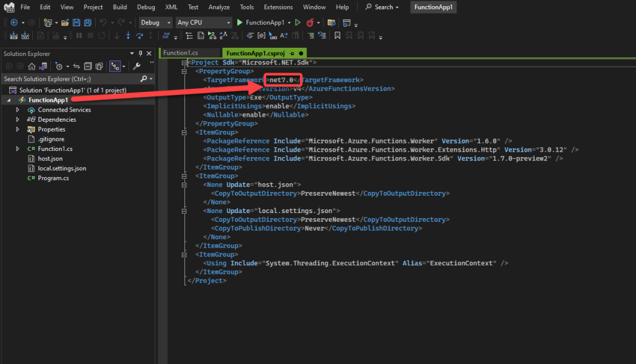
Task: Click the Home icon in Solution Explorer
Action: [x=32, y=66]
